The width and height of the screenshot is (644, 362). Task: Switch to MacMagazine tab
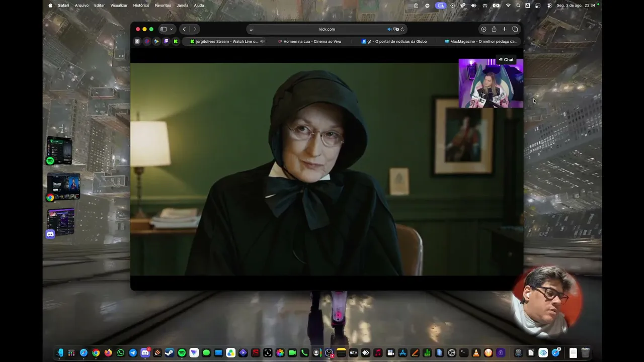pyautogui.click(x=480, y=42)
